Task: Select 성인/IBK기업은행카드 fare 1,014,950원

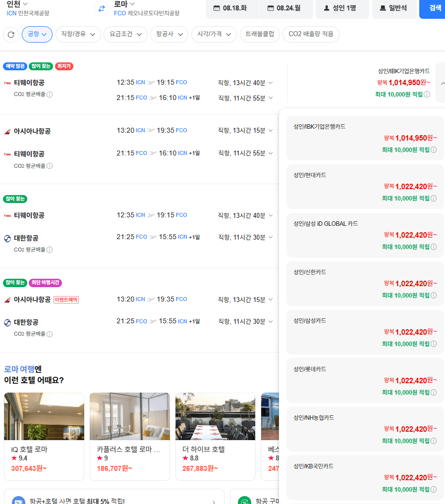Action: pyautogui.click(x=365, y=138)
